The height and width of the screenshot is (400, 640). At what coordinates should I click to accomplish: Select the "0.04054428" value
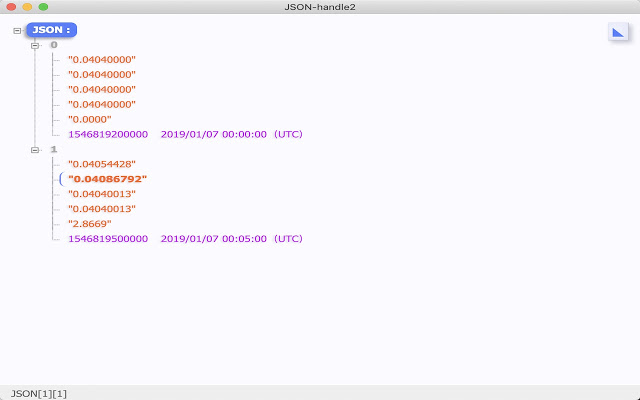(x=101, y=164)
